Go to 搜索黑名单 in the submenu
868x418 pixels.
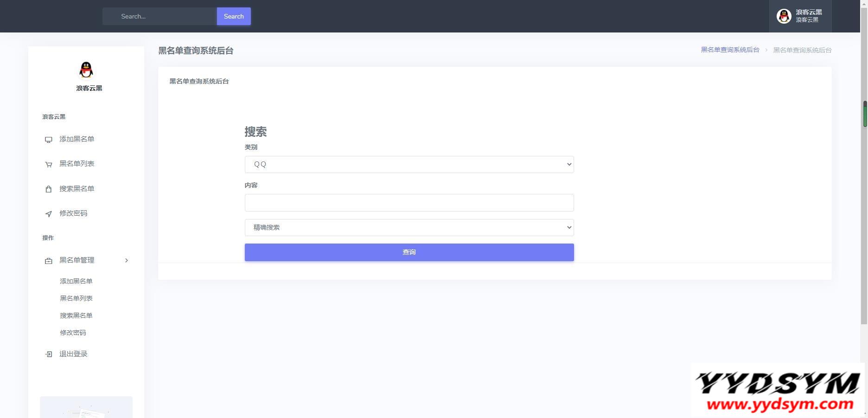[76, 315]
